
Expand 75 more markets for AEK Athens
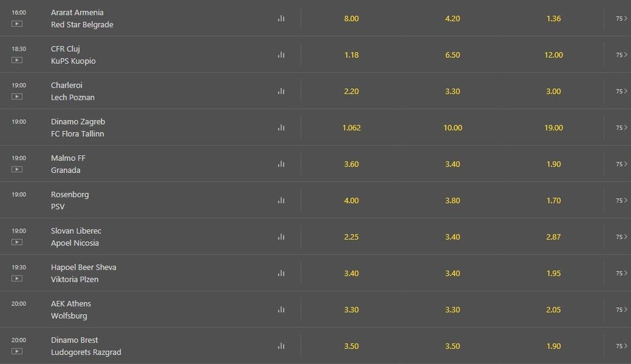pos(622,310)
